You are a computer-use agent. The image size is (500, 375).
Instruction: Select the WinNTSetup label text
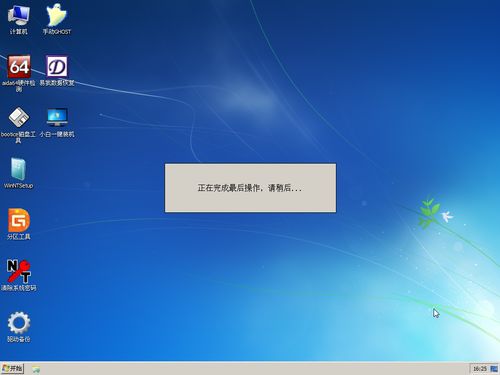click(x=19, y=186)
